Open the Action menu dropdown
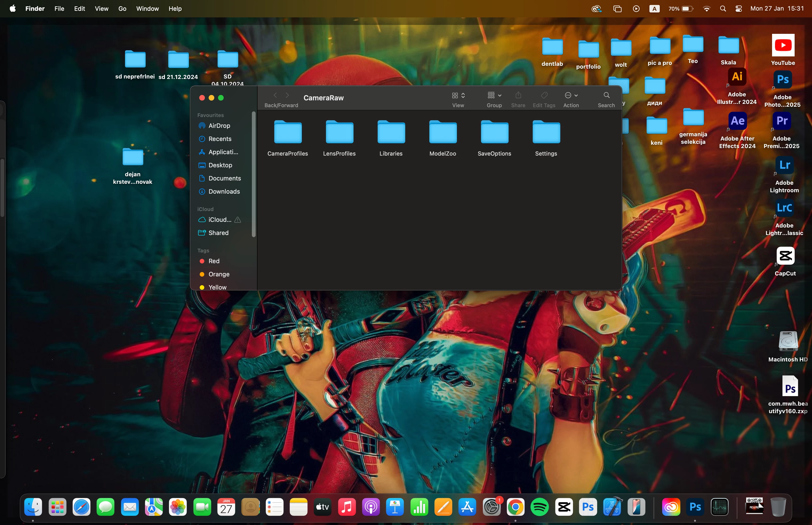This screenshot has height=525, width=812. coord(571,95)
